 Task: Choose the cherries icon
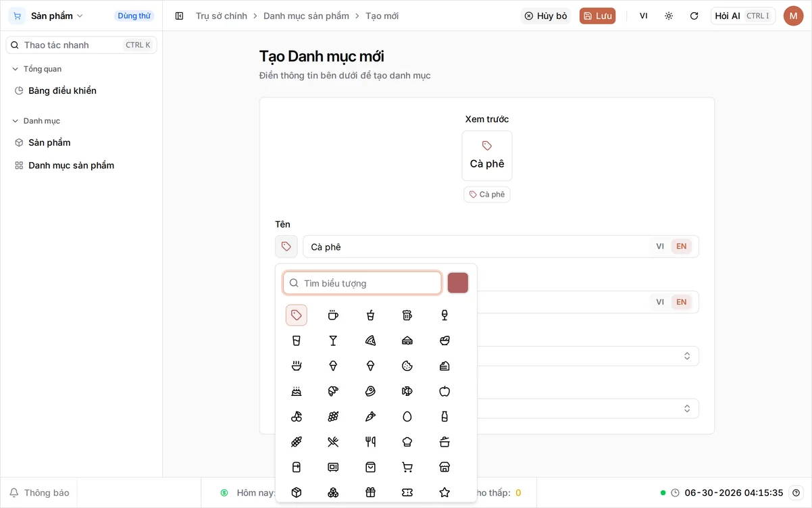point(297,416)
